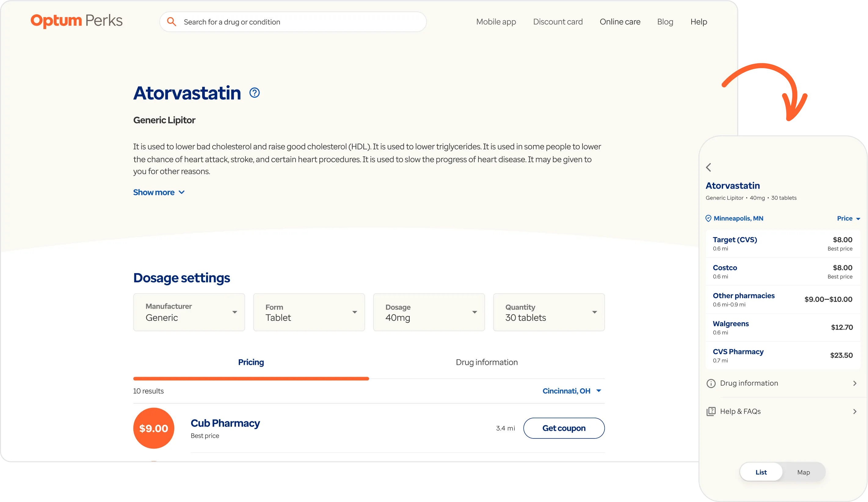Open Discount card in top navigation
The image size is (868, 502).
pyautogui.click(x=558, y=22)
